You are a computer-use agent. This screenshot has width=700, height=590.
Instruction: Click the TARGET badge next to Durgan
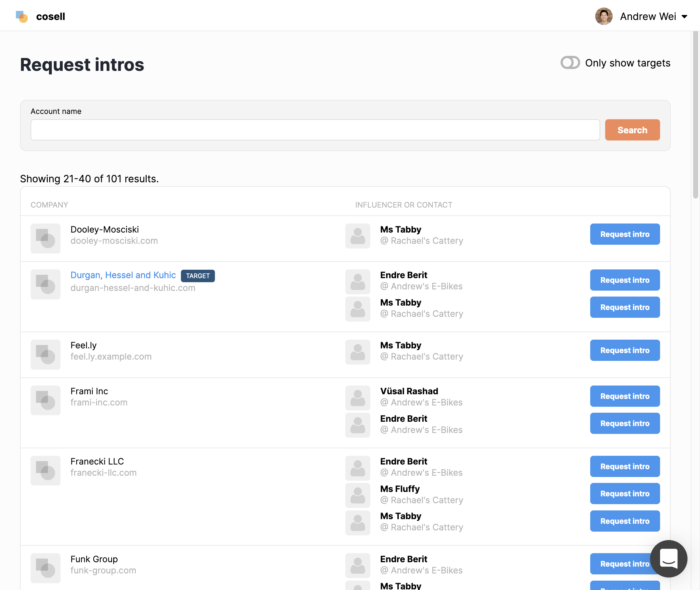pyautogui.click(x=198, y=276)
